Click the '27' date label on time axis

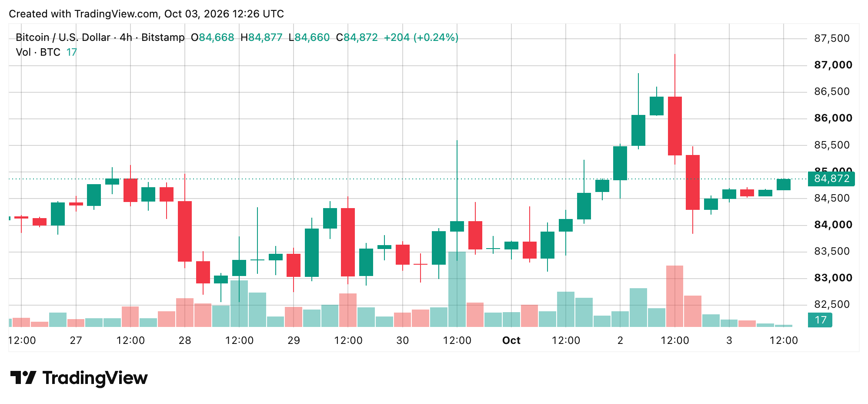tap(76, 340)
